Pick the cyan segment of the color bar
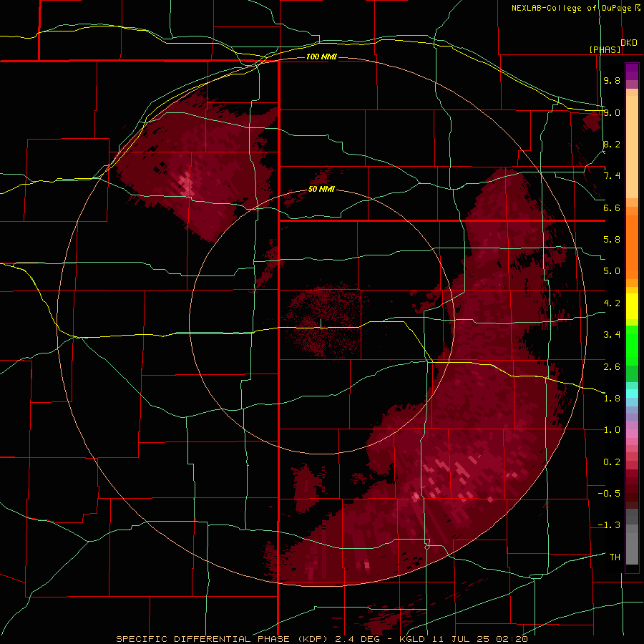 pyautogui.click(x=632, y=394)
